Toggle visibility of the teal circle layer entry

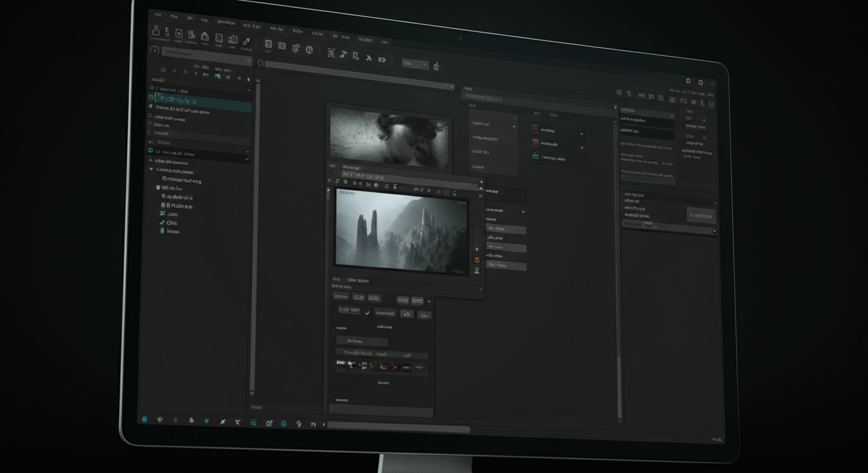(150, 150)
